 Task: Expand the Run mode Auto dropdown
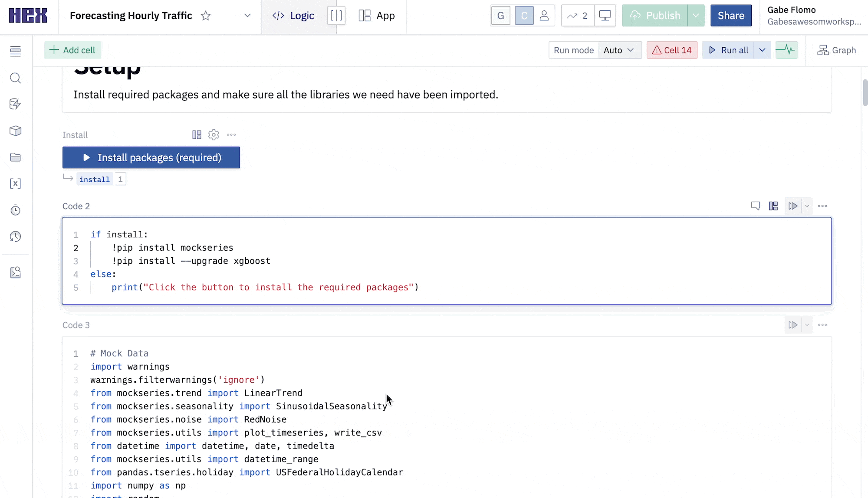[619, 50]
